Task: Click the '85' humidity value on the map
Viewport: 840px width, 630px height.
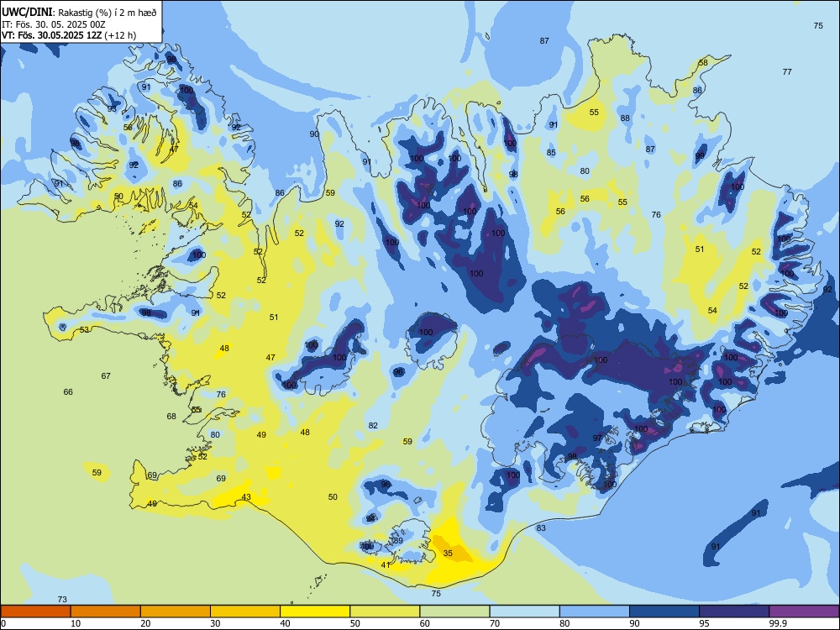Action: (551, 152)
